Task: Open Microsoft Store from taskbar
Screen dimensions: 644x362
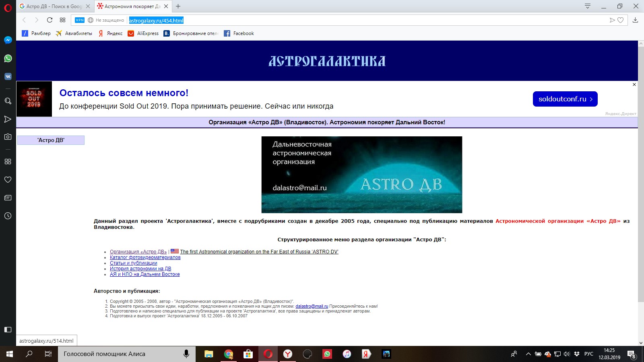Action: [x=248, y=354]
